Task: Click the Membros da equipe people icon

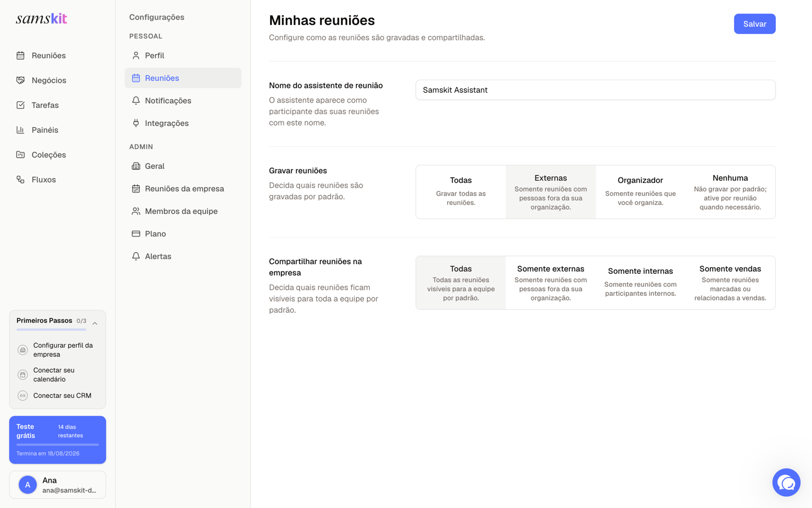Action: click(136, 211)
